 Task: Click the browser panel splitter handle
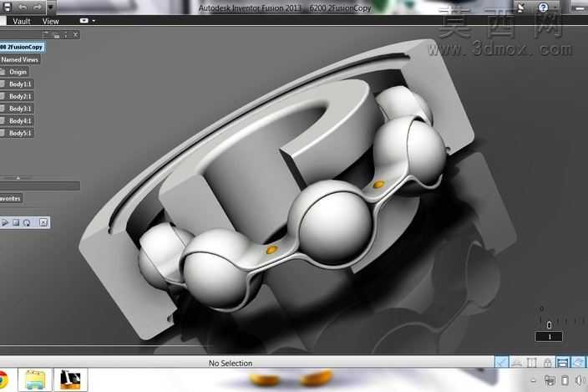click(x=18, y=178)
